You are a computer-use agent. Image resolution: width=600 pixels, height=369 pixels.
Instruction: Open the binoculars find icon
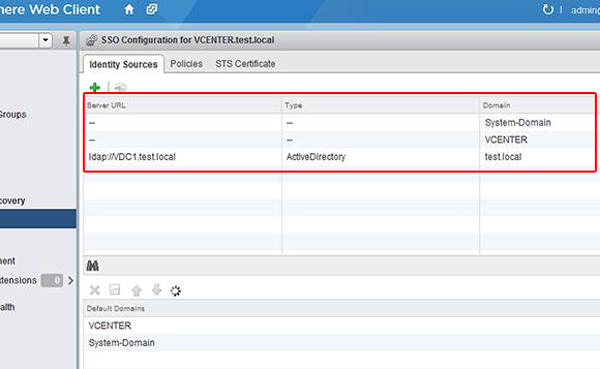click(x=93, y=266)
